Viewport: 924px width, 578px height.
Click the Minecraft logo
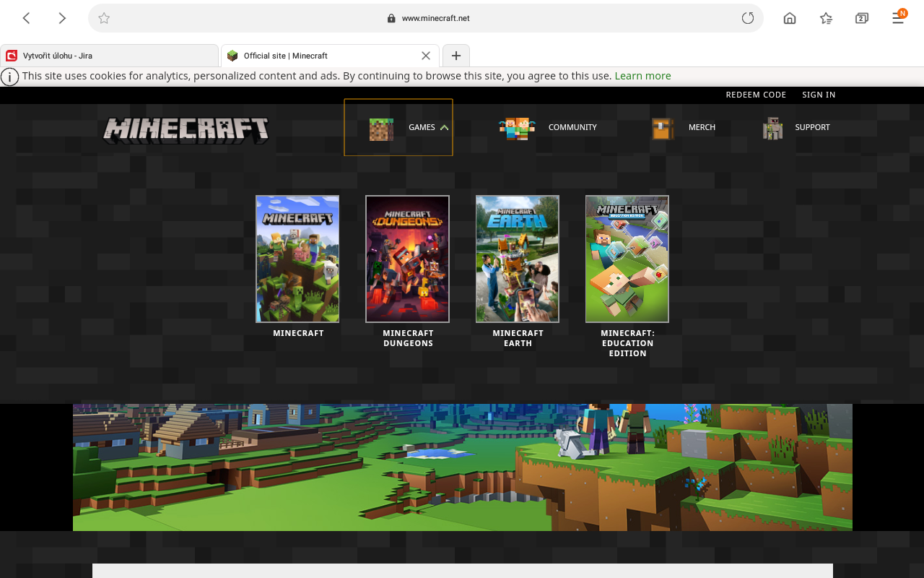coord(186,131)
